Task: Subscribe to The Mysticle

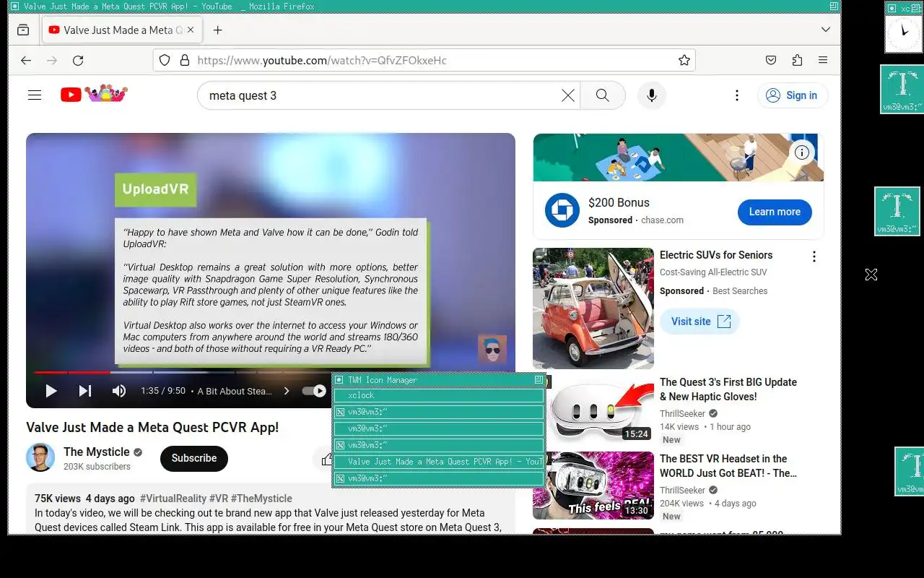Action: coord(194,458)
